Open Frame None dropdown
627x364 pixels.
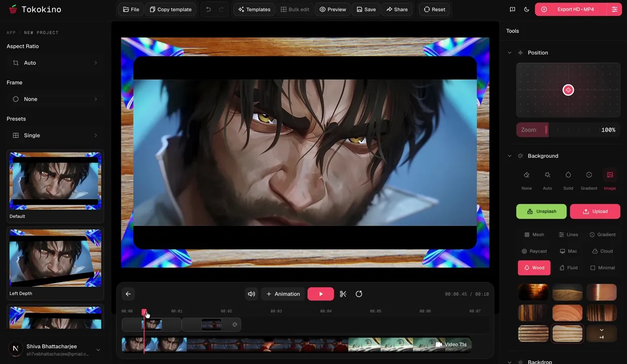coord(55,99)
